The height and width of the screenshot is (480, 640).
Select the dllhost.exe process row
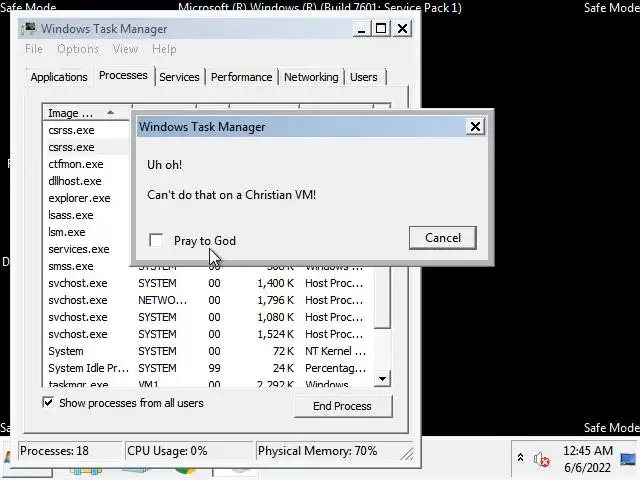75,181
